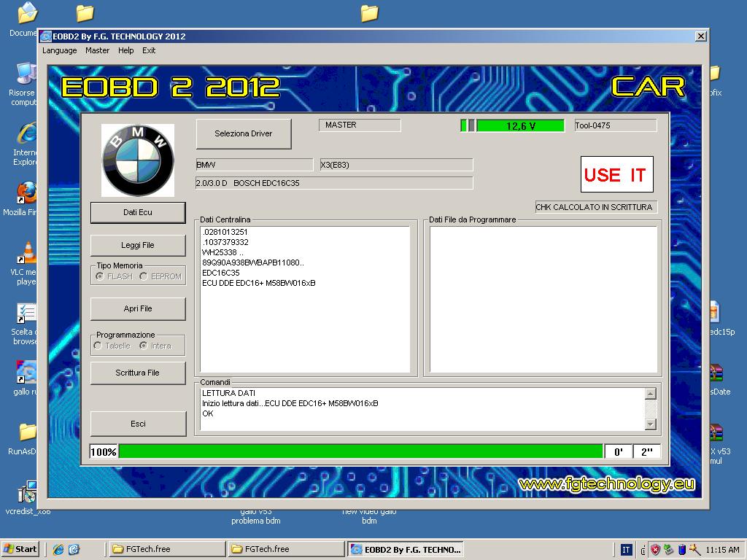Click the 89Q90A938BWBAPB11080 line
Viewport: 747px width, 560px height.
[x=253, y=262]
